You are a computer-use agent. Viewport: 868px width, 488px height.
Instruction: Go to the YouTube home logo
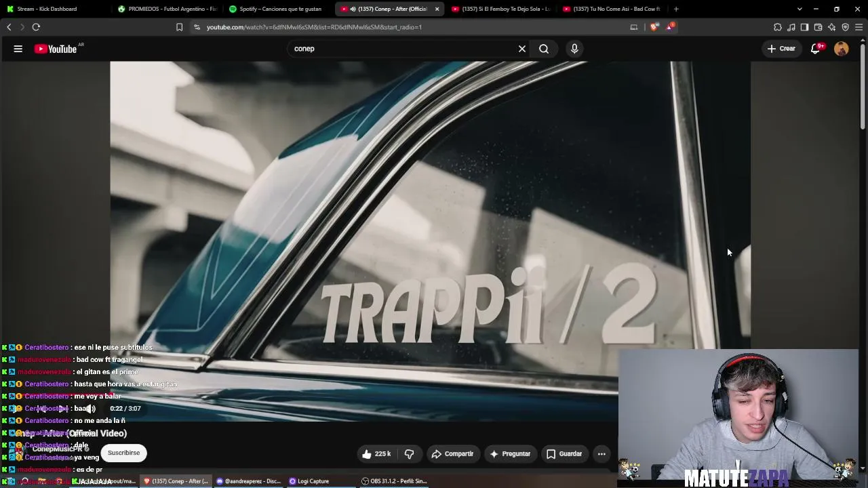coord(56,49)
